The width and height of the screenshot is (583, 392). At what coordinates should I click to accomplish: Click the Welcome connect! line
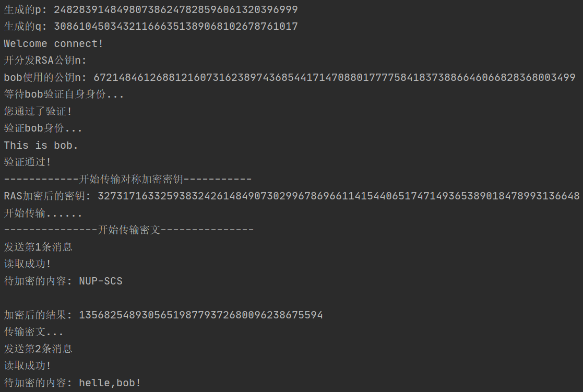click(x=54, y=43)
